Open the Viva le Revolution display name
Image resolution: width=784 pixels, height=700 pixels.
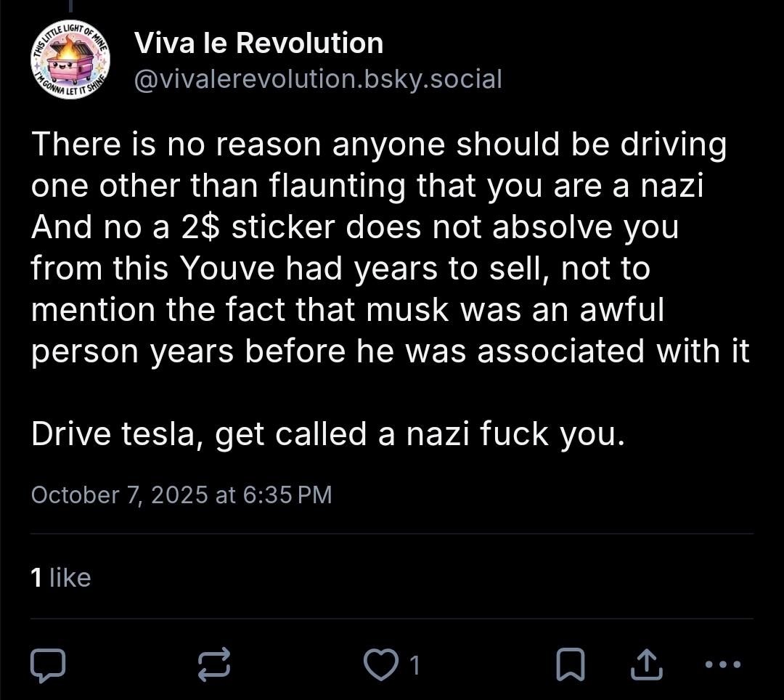(x=258, y=44)
